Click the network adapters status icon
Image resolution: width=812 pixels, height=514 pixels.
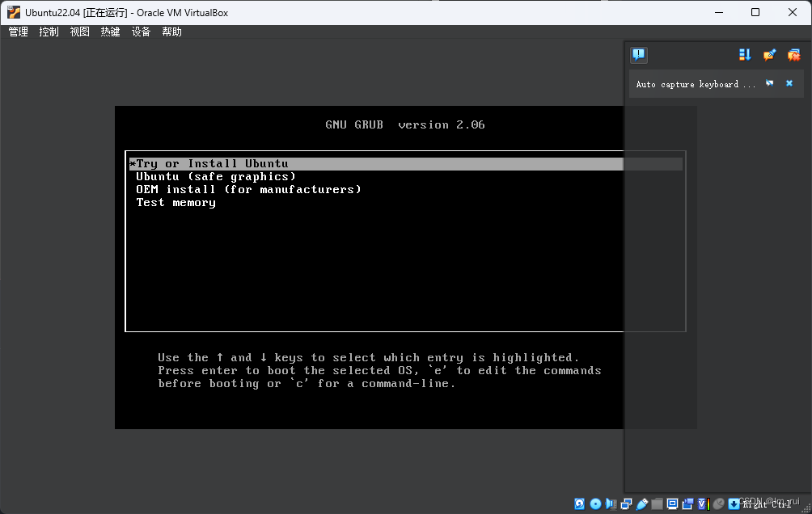627,503
